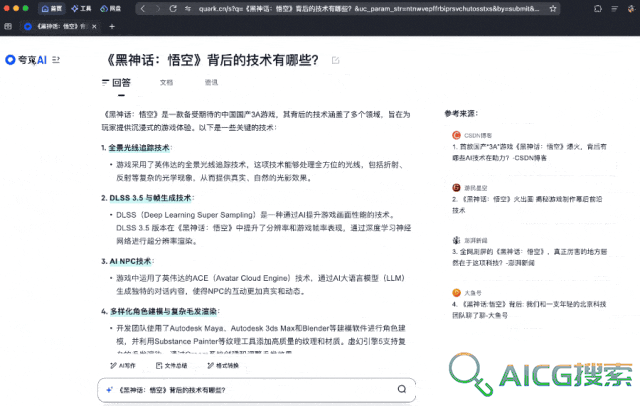Add a new tab with the plus button
Image resolution: width=640 pixels, height=406 pixels.
[x=112, y=27]
